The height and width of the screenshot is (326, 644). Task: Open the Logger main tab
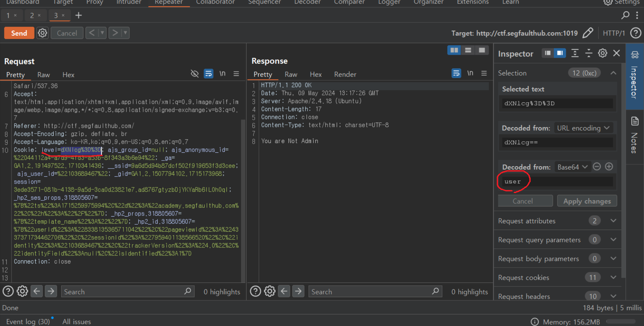coord(389,2)
